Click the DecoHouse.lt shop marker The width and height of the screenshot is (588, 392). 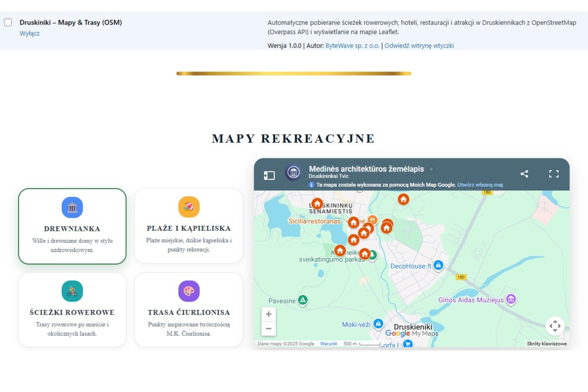[x=439, y=265]
